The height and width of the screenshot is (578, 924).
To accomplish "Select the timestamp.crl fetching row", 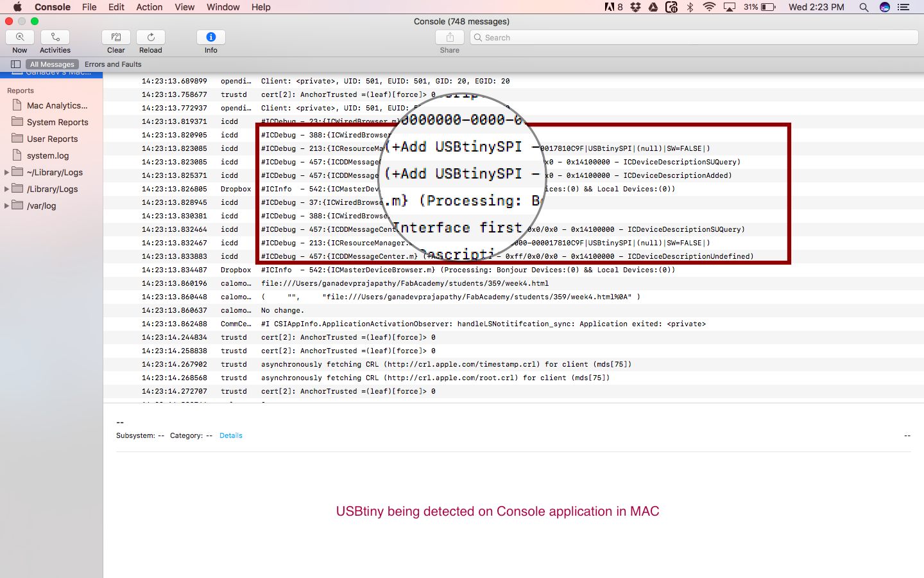I will (x=513, y=364).
